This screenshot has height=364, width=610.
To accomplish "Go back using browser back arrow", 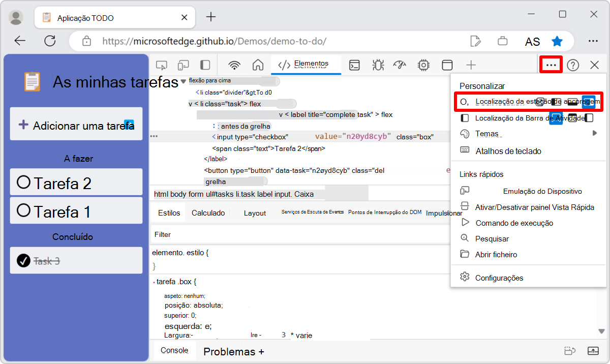I will 20,41.
